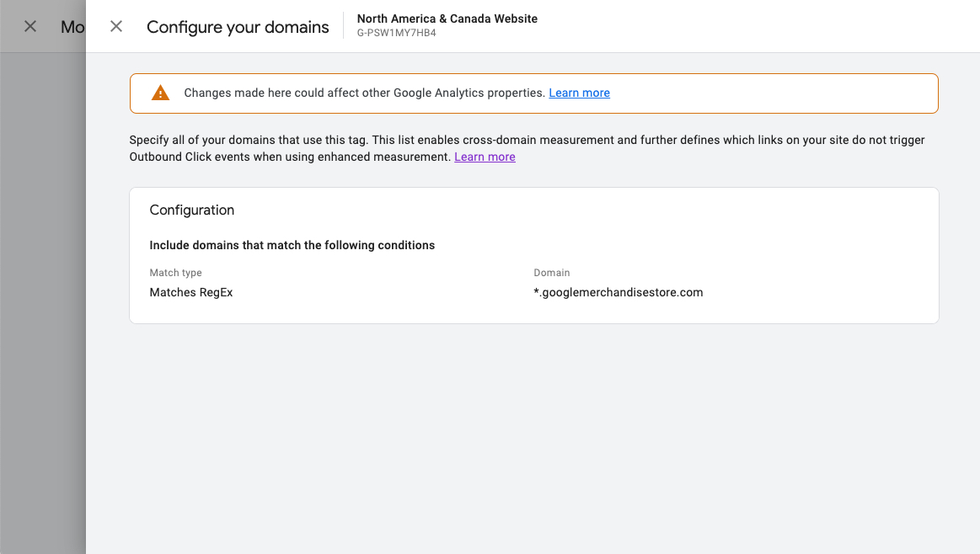Click the Configure your domains title
Screen dimensions: 980x554
click(238, 27)
